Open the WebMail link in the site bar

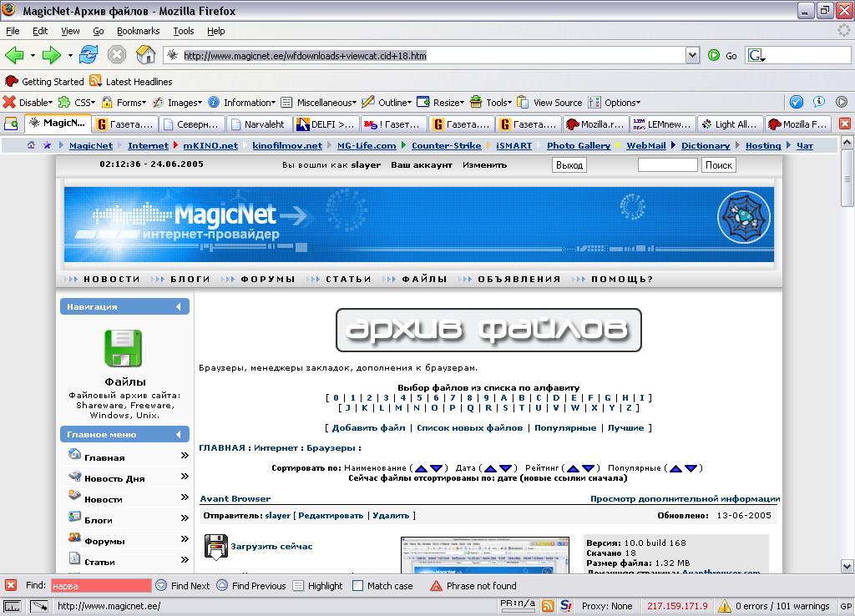pyautogui.click(x=646, y=145)
